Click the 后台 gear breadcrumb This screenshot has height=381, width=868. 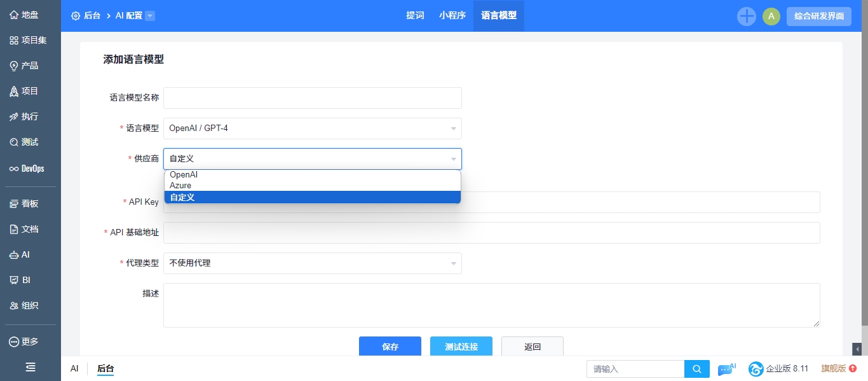[x=86, y=16]
